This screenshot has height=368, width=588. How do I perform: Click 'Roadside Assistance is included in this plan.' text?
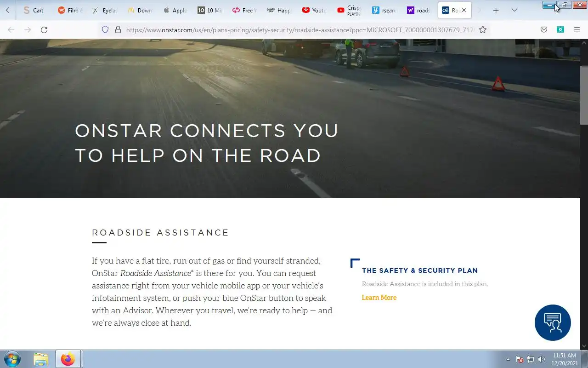click(425, 284)
